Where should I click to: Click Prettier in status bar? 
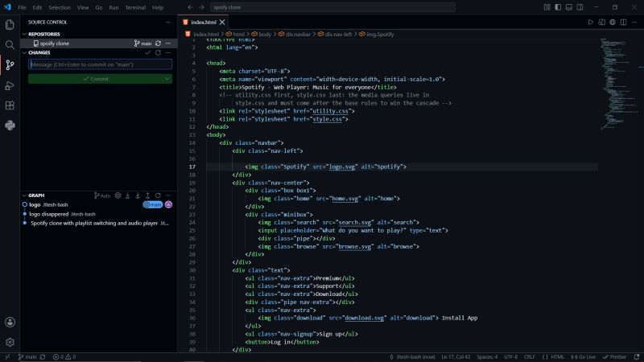coord(615,356)
